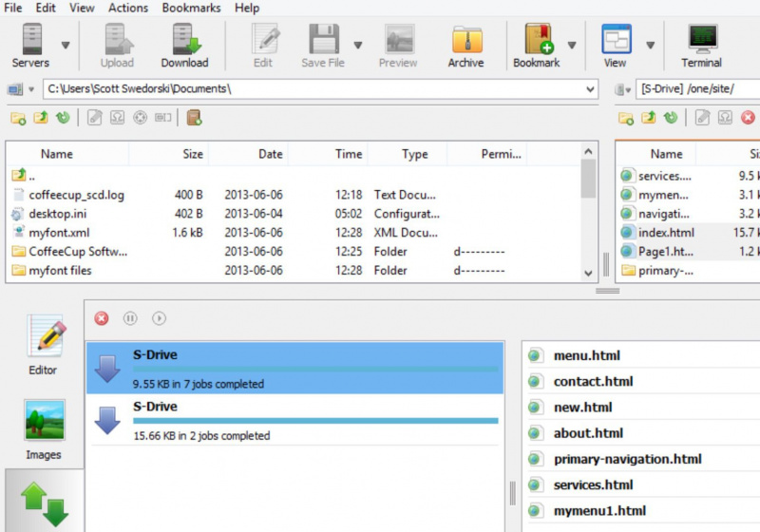760x532 pixels.
Task: Expand the View dropdown arrow
Action: pos(651,45)
